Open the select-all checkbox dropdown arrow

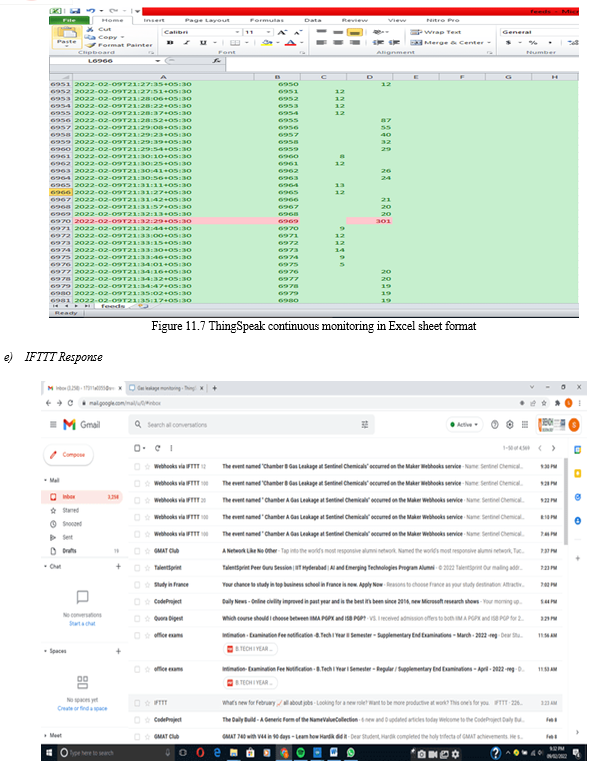click(144, 448)
